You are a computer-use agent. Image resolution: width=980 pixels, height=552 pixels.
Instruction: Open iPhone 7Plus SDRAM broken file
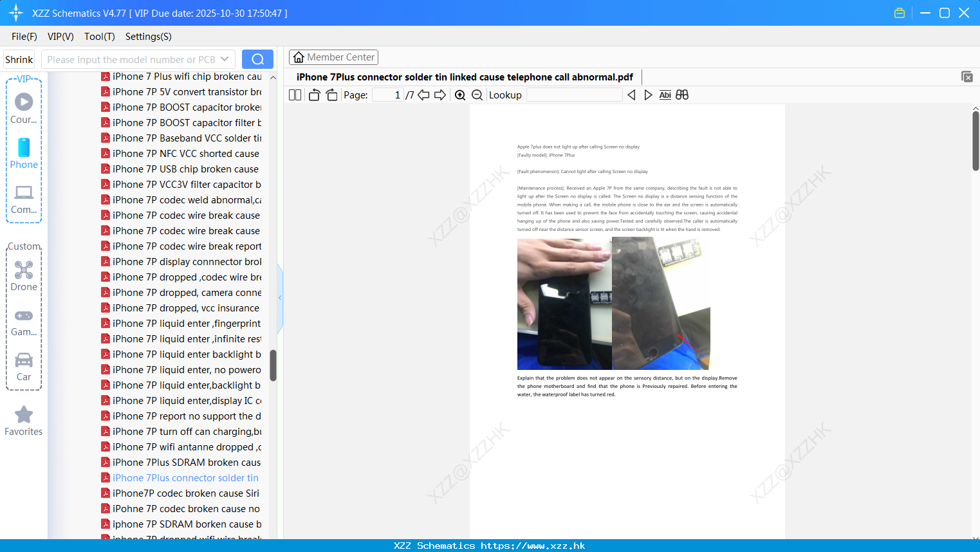pos(181,463)
